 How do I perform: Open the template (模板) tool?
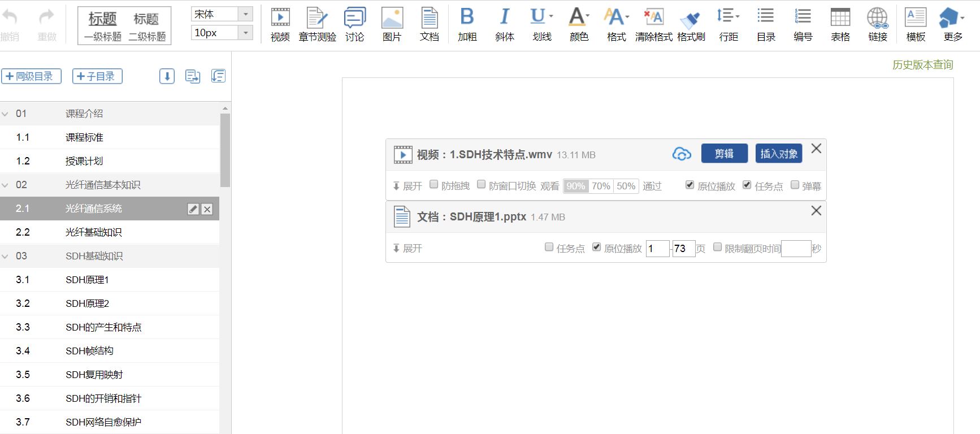pos(916,25)
